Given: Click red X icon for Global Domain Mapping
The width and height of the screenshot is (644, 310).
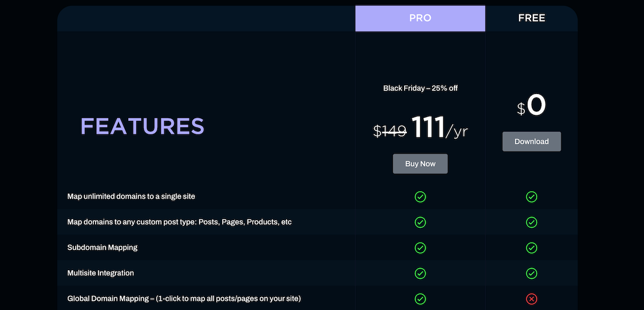Looking at the screenshot, I should [x=531, y=299].
